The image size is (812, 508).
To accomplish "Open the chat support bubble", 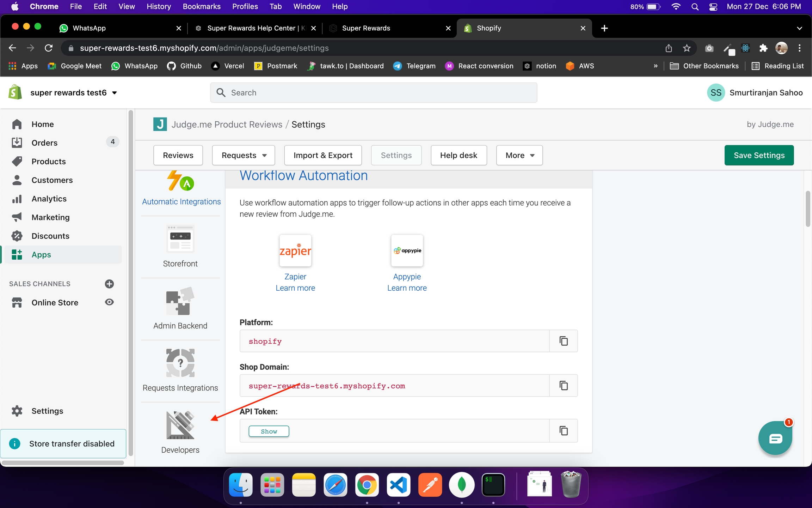I will click(775, 438).
